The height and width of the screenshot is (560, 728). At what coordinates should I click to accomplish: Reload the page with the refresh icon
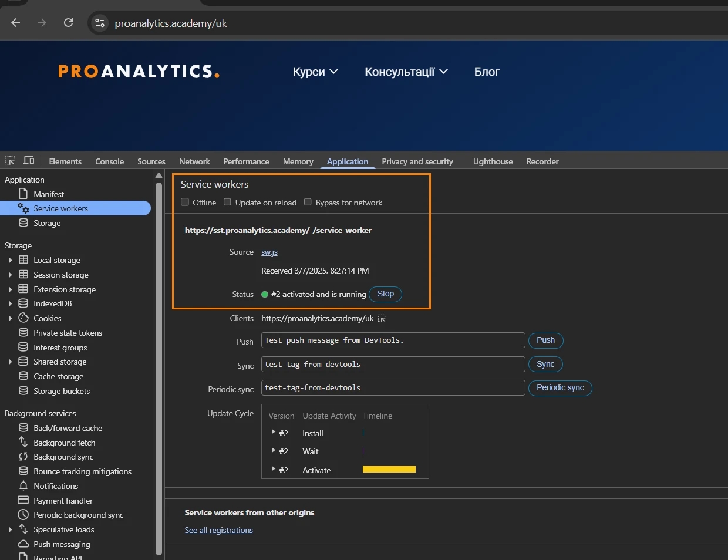(69, 23)
